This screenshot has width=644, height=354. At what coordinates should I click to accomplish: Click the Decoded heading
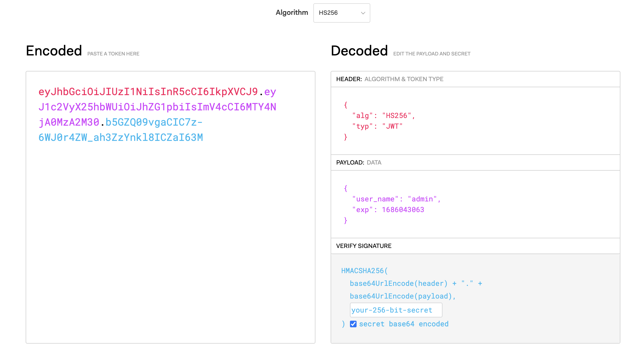coord(359,51)
